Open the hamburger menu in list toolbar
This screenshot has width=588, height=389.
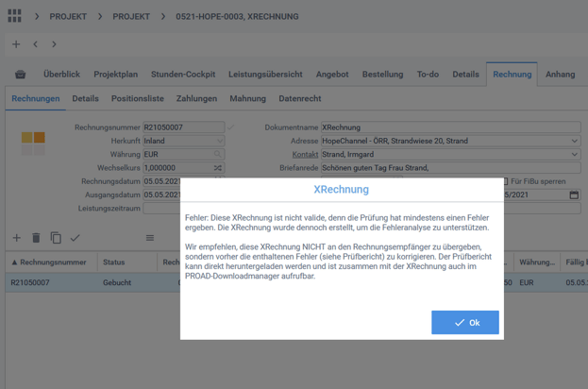pyautogui.click(x=149, y=238)
